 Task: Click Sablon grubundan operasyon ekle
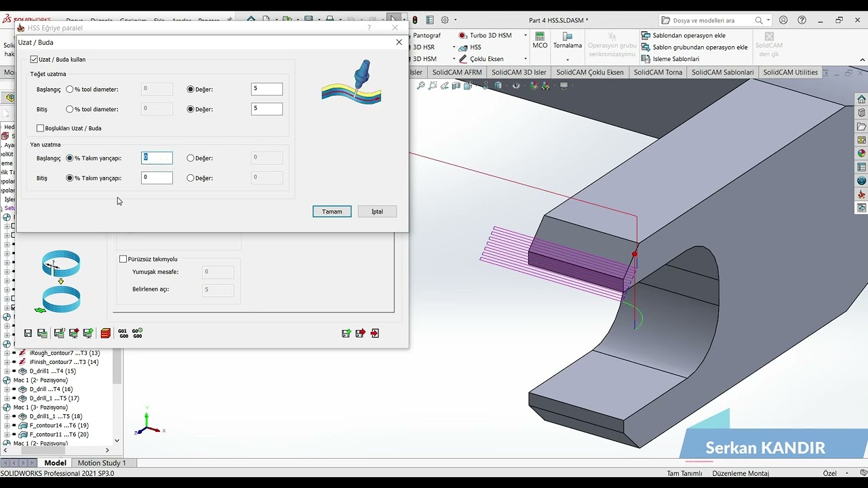[x=694, y=47]
